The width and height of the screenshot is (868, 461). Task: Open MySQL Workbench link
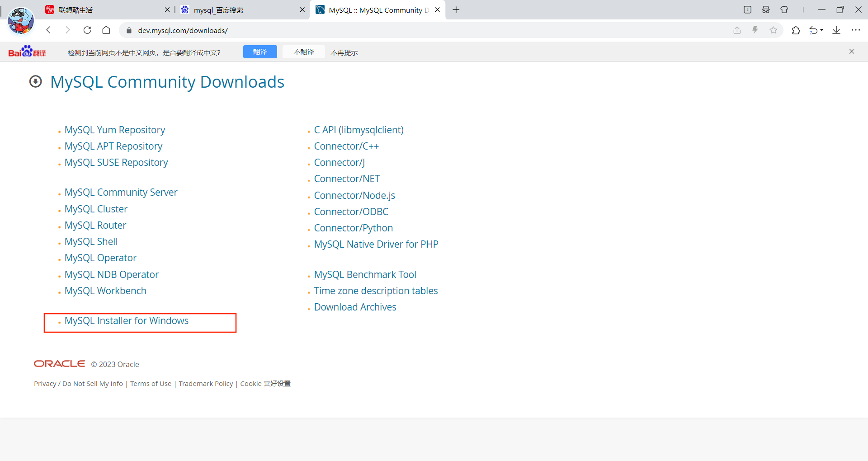click(x=105, y=291)
